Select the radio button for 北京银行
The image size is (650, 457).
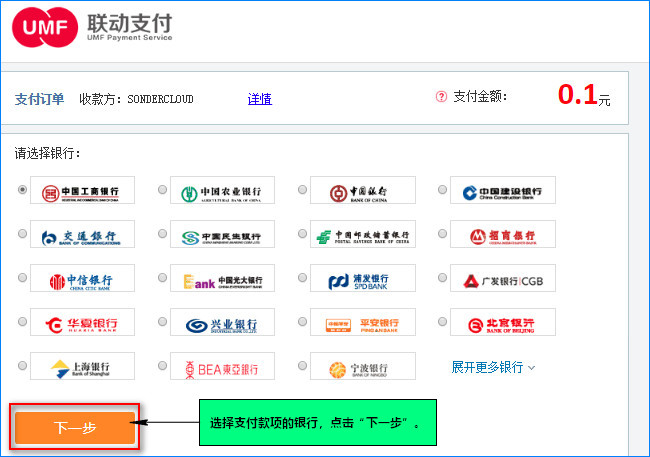(x=443, y=321)
